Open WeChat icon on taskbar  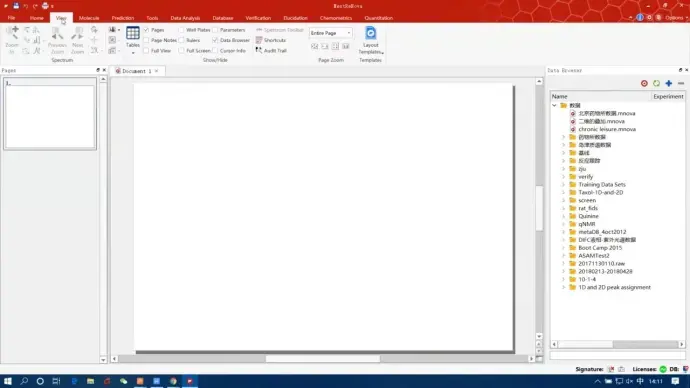click(x=123, y=381)
